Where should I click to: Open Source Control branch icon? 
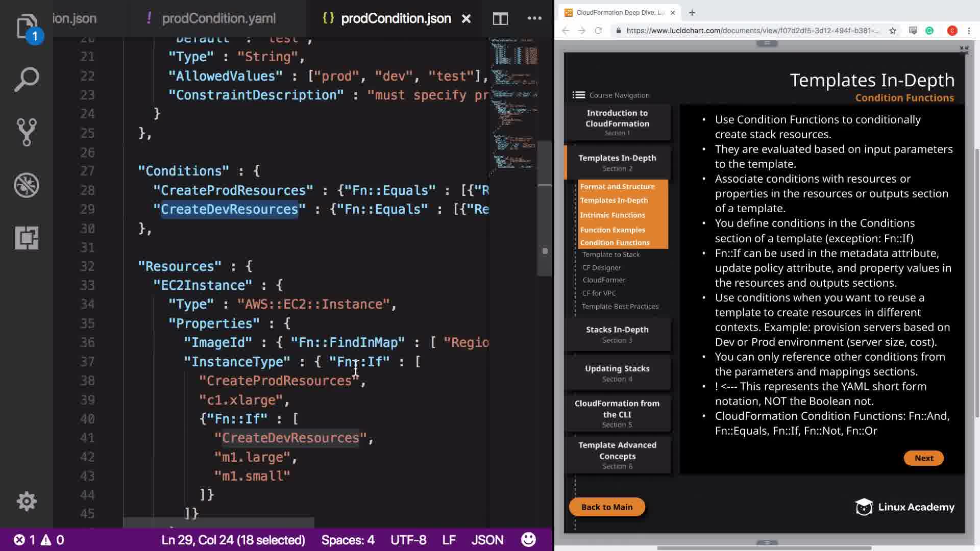[x=27, y=132]
